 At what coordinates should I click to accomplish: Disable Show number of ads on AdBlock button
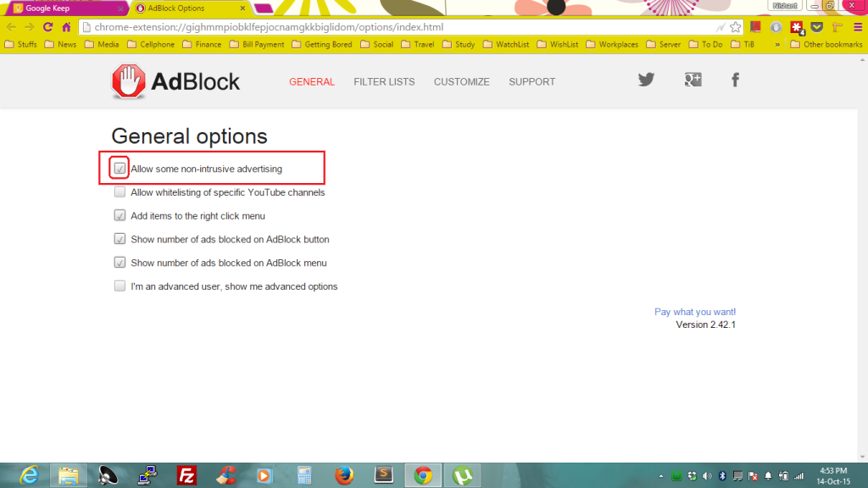[x=120, y=240]
